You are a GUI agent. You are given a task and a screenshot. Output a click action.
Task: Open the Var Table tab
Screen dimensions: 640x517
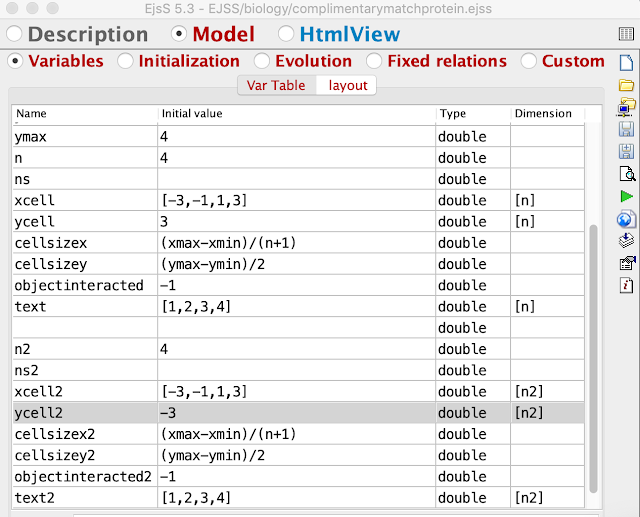click(x=276, y=85)
